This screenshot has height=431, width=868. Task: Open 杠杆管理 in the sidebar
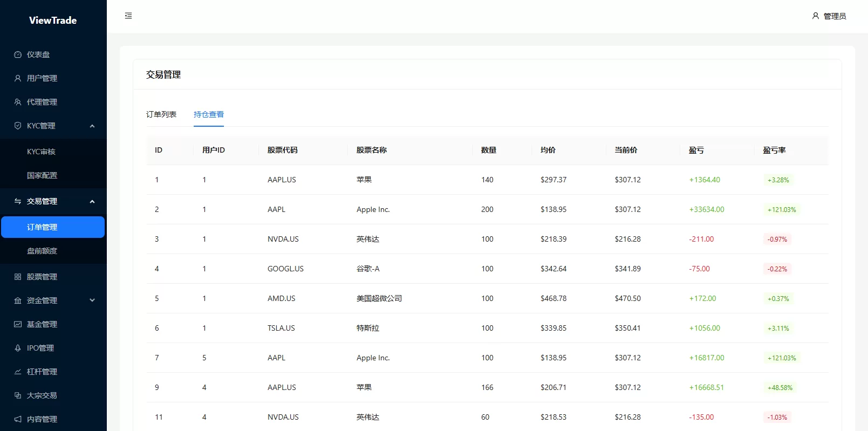coord(53,372)
